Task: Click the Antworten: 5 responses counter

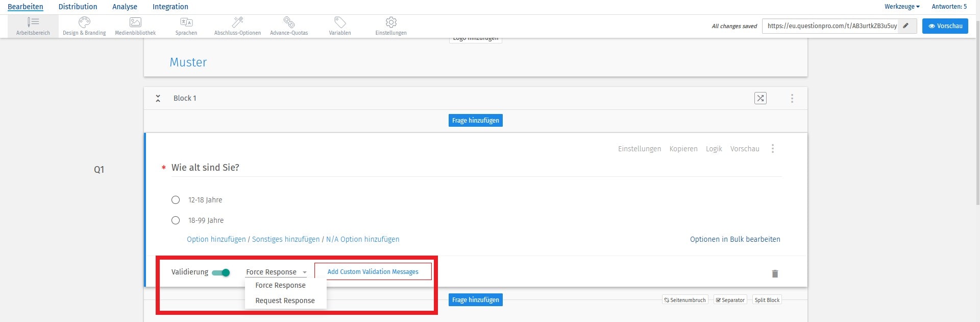Action: click(x=949, y=7)
